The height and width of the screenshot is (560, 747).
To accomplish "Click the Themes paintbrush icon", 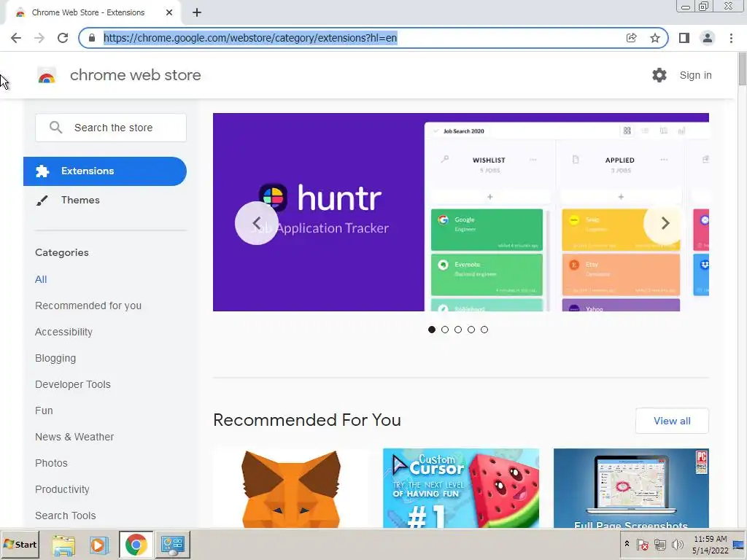I will point(42,201).
